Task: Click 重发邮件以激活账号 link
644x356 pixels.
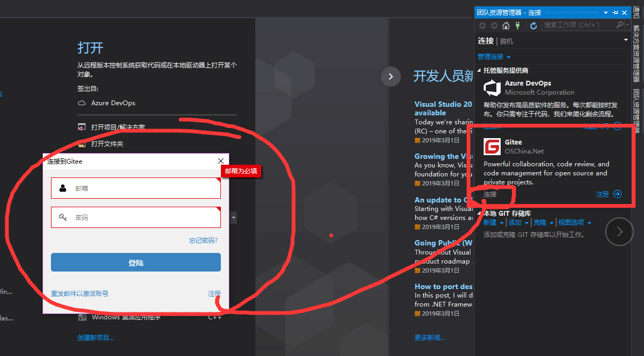Action: point(80,293)
